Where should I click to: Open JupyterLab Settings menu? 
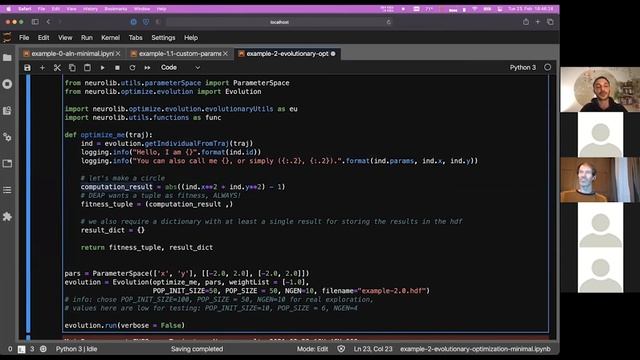(x=163, y=38)
